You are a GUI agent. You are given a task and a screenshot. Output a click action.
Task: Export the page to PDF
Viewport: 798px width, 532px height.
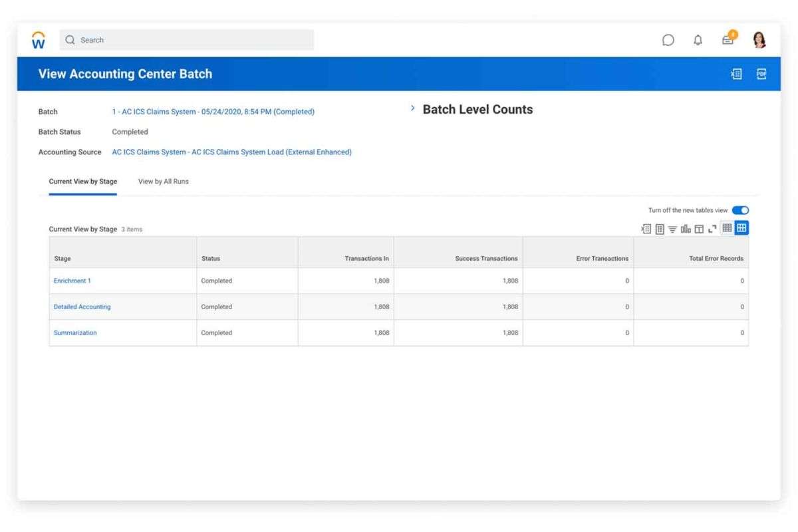761,74
